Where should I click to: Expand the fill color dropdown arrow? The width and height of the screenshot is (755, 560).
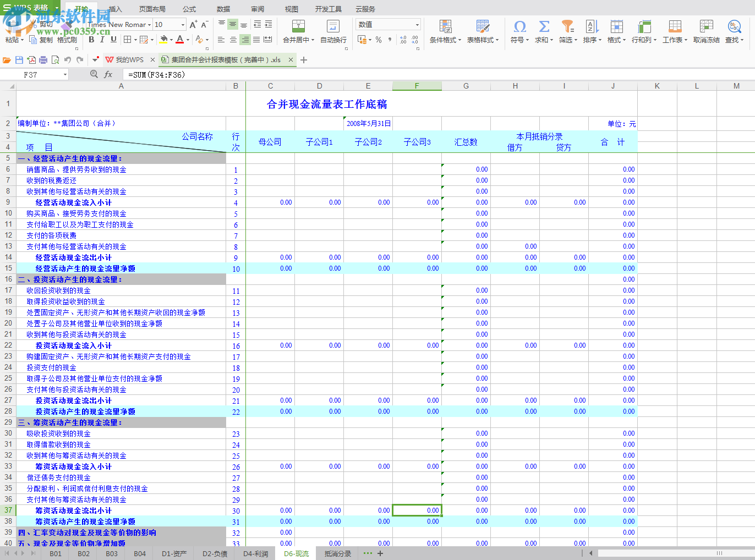click(x=171, y=40)
